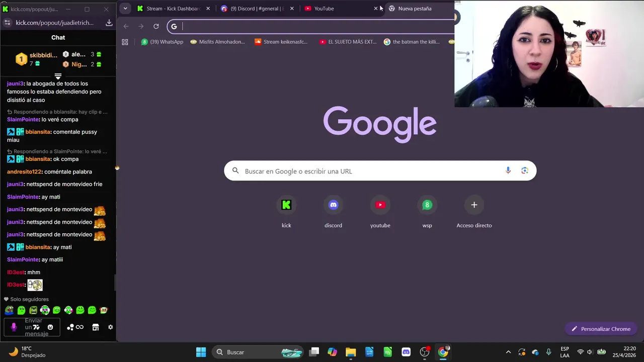Open Google Lens image search icon

click(x=525, y=171)
